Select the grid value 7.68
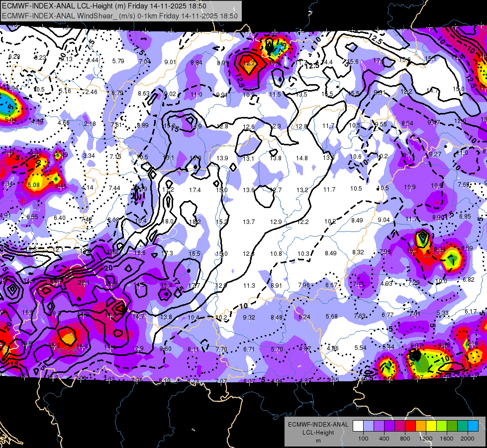Viewport: 487px width, 448px height. [x=464, y=184]
